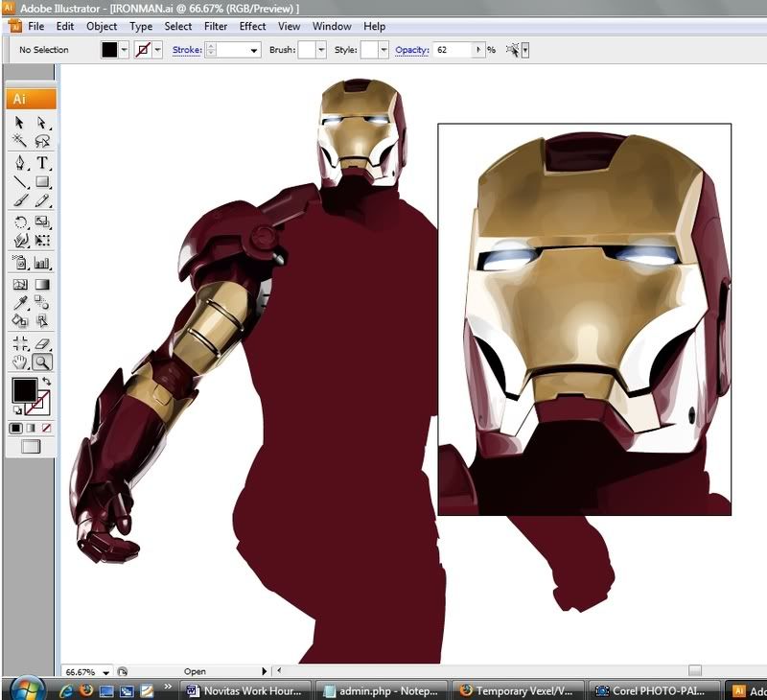The image size is (767, 700).
Task: Open the Type menu
Action: pos(141,27)
